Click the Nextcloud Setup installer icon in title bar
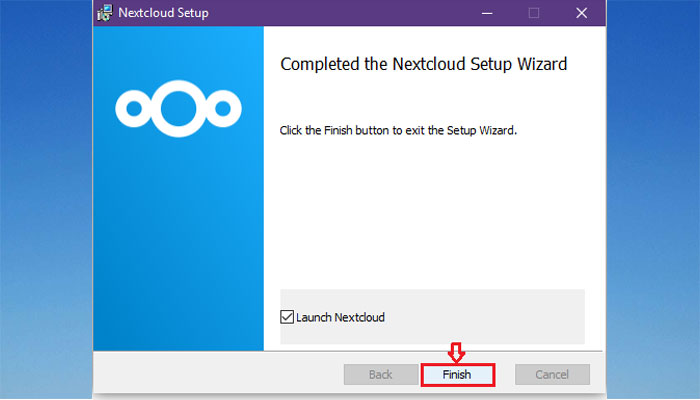This screenshot has width=700, height=400. click(105, 13)
